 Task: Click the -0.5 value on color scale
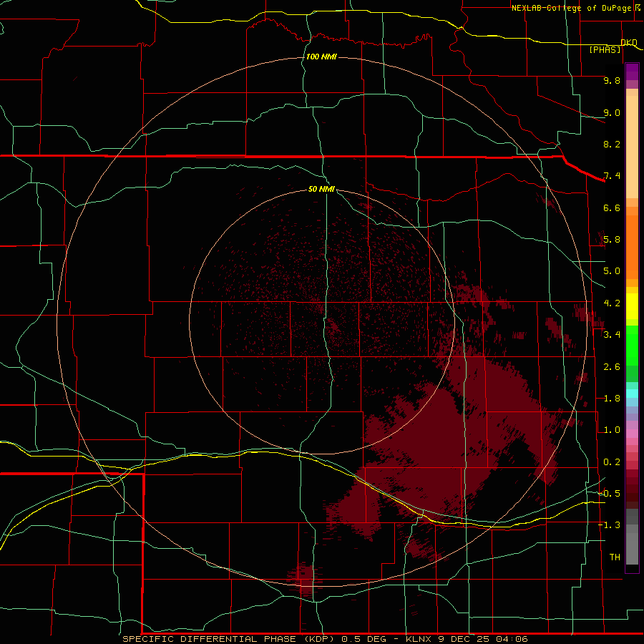[x=609, y=494]
